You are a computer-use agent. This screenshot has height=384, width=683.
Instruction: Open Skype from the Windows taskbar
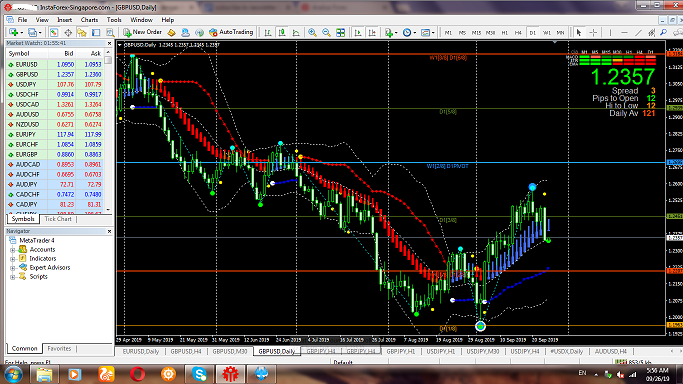tap(199, 374)
